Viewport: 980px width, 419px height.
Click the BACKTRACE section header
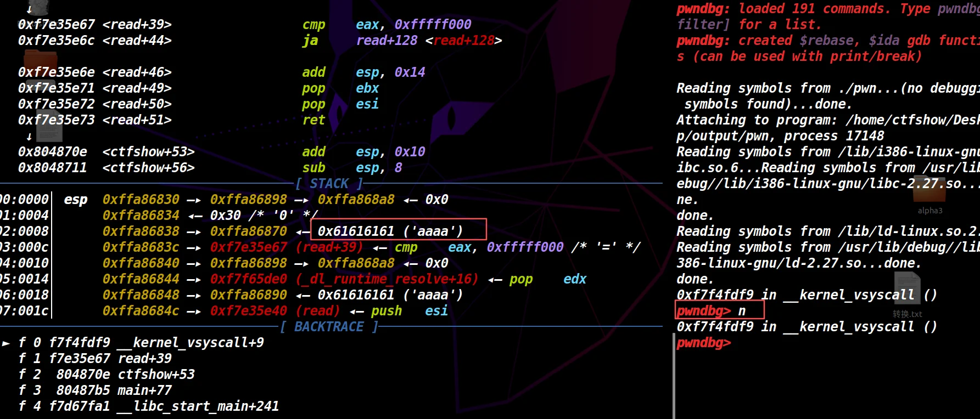pos(329,327)
